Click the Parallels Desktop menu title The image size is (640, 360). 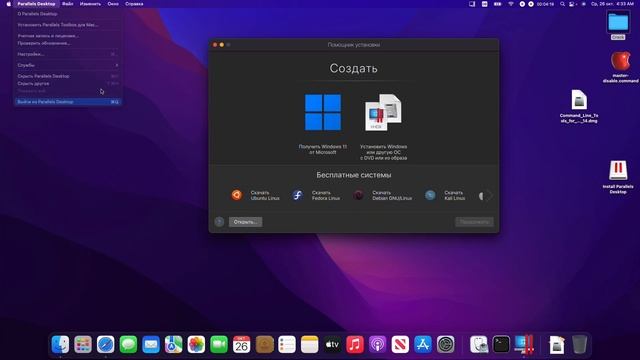click(36, 4)
